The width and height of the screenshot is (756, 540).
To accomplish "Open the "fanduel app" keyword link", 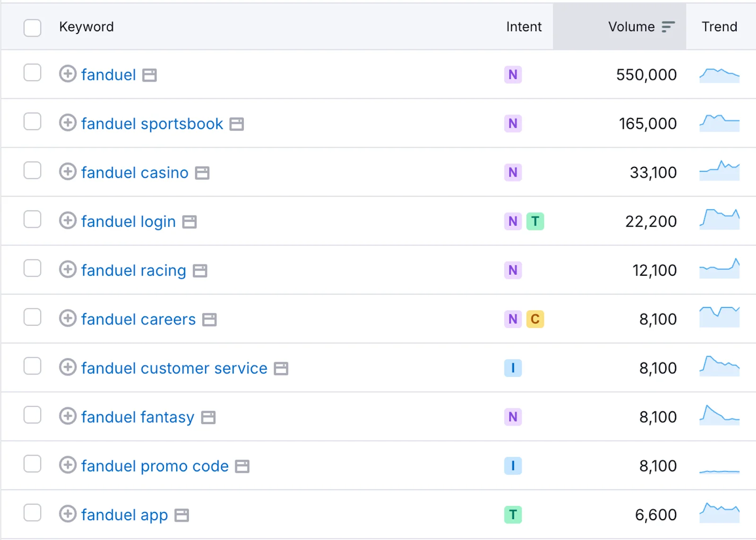I will tap(124, 514).
